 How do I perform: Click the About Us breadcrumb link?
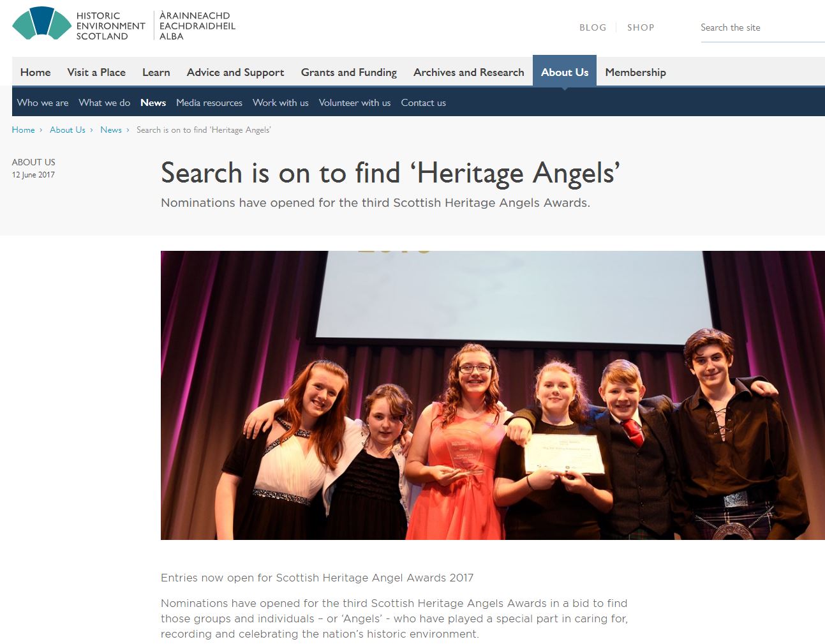point(67,130)
